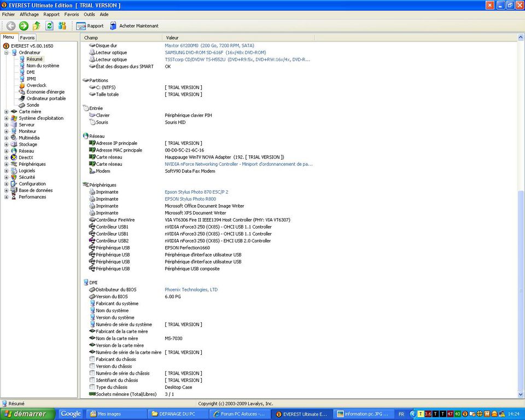525x420 pixels.
Task: Click the Refresh icon on the toolbar
Action: (x=49, y=26)
